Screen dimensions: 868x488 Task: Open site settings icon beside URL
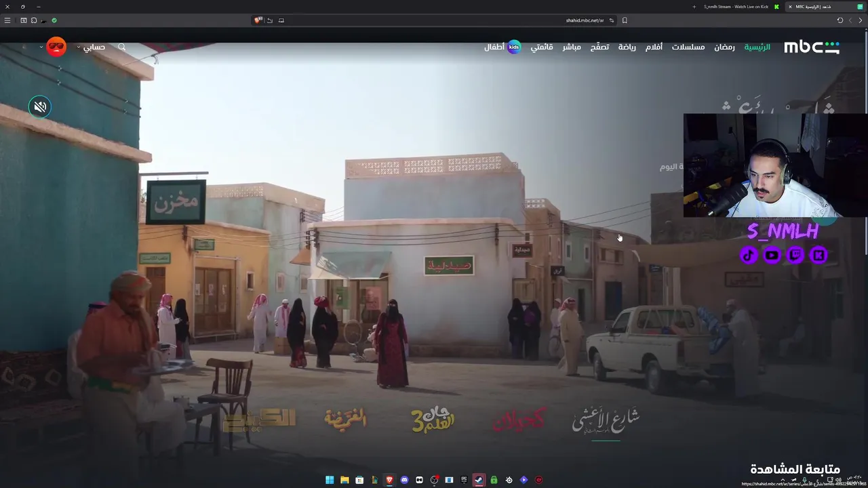[x=611, y=20]
